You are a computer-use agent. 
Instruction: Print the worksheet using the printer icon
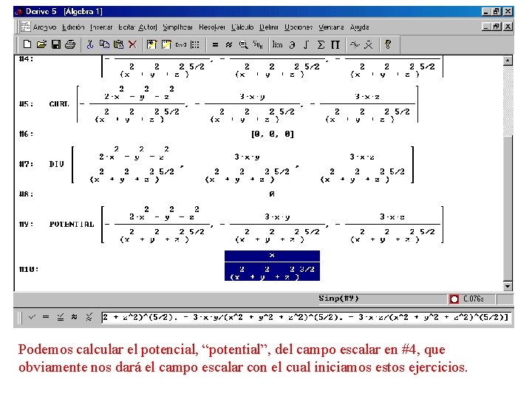(x=70, y=44)
